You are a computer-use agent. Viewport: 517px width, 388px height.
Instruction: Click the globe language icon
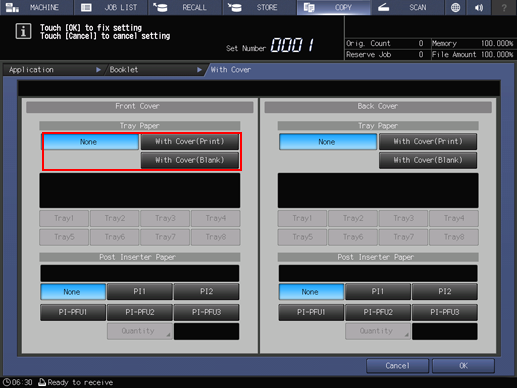[x=455, y=7]
